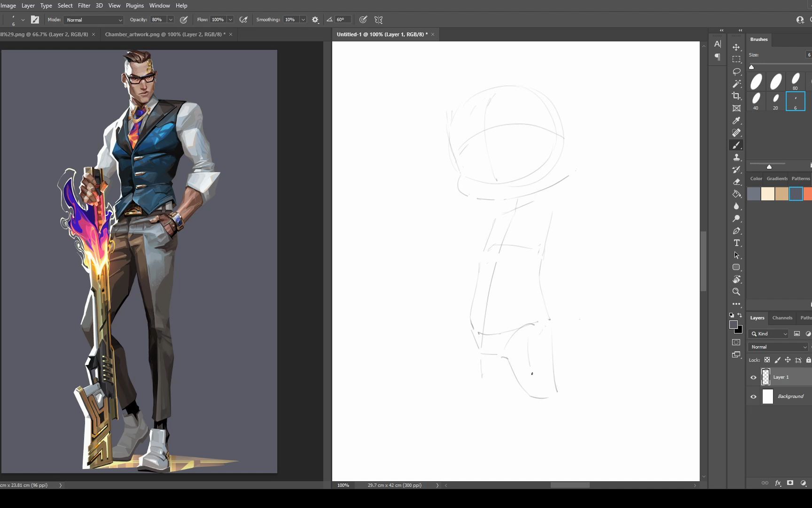812x508 pixels.
Task: Toggle the brush settings panel icon
Action: pos(35,20)
